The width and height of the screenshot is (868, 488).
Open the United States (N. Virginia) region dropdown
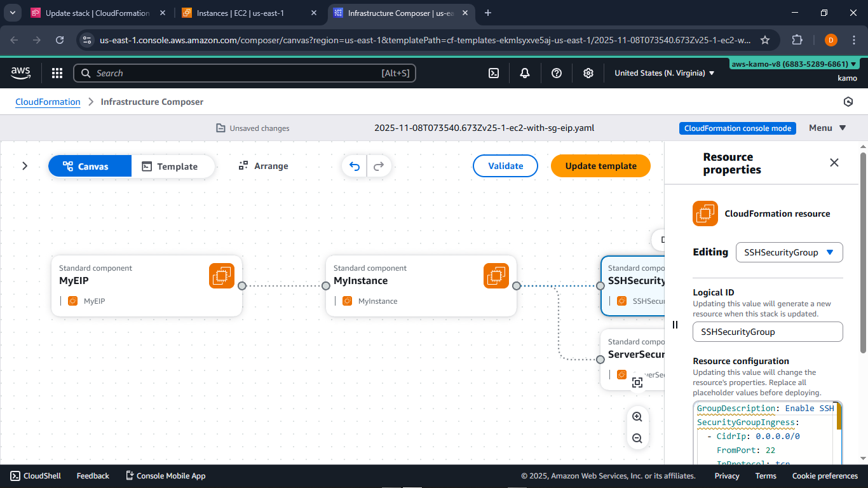663,73
